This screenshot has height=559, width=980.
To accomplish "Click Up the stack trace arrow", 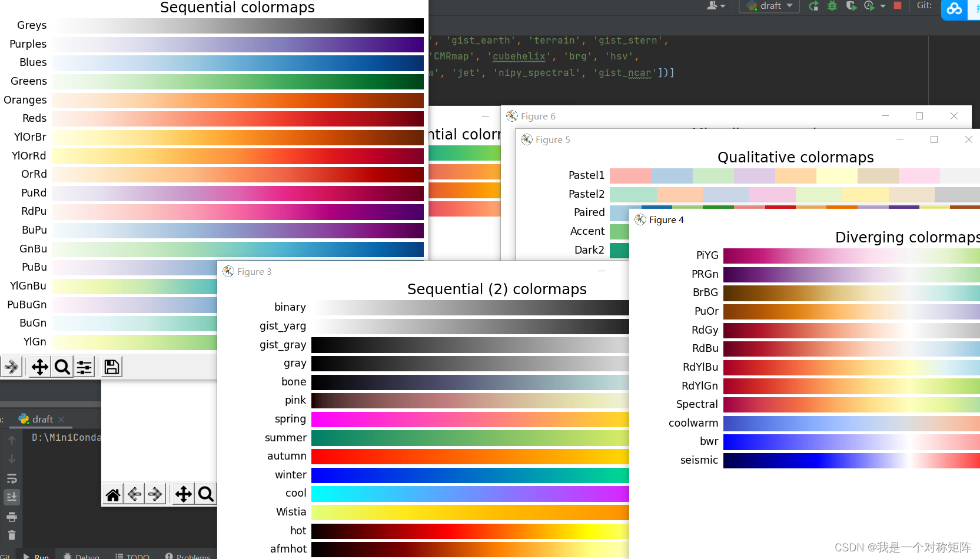I will point(12,440).
